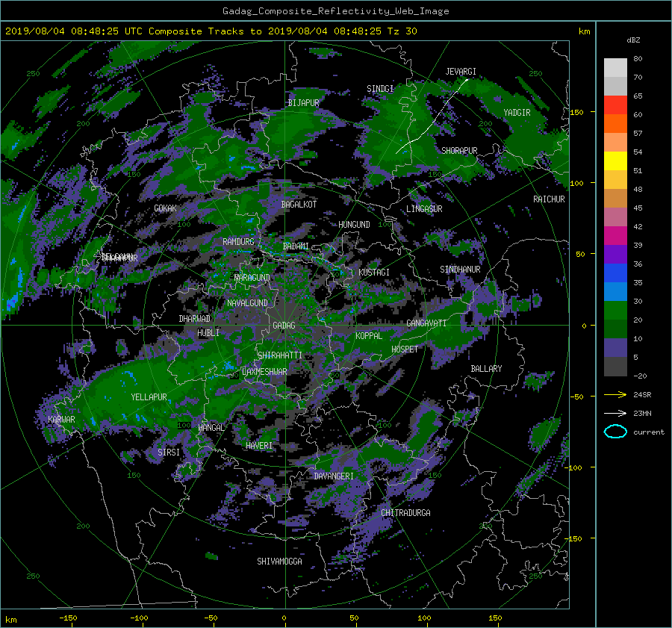Screen dimensions: 672x628
Task: Click the KOPPAL town label
Action: 369,336
